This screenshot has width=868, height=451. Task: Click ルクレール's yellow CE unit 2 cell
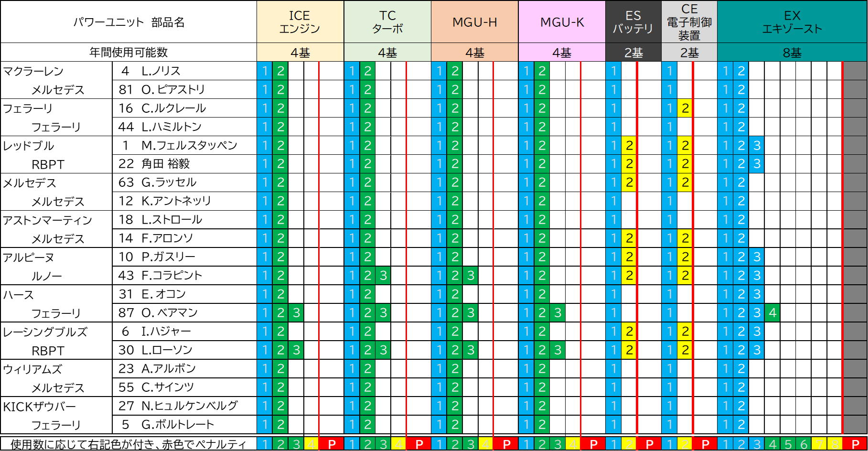point(685,108)
